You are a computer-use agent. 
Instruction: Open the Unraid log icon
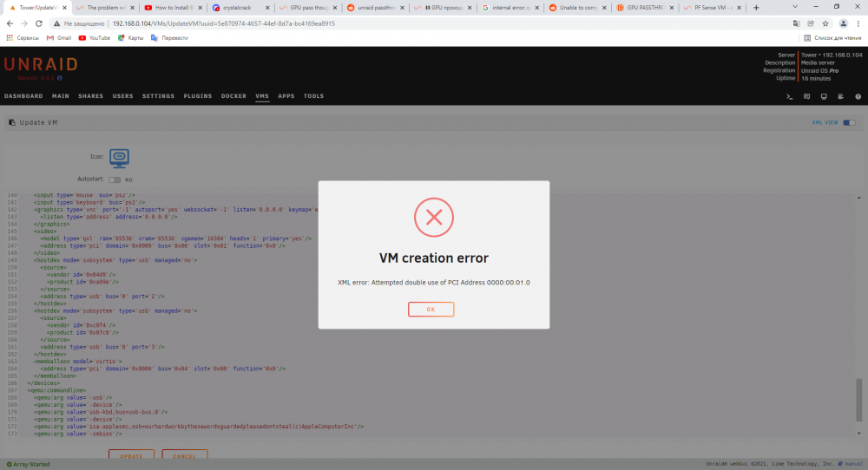[x=841, y=97]
